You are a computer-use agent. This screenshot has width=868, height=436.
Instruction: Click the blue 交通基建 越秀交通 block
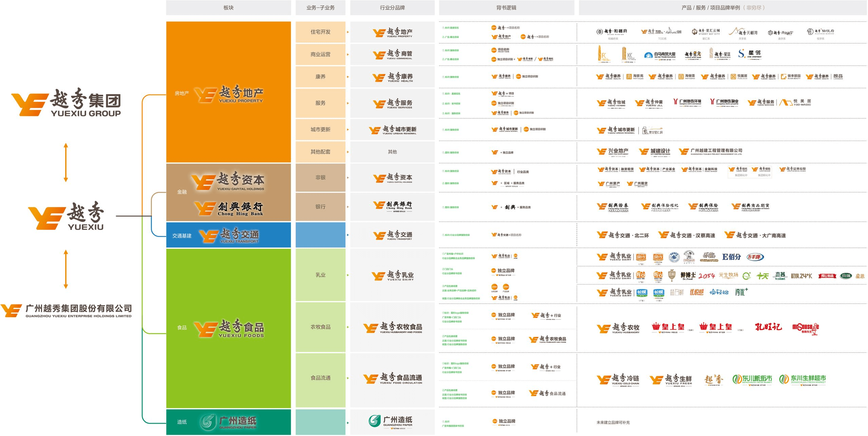point(228,235)
